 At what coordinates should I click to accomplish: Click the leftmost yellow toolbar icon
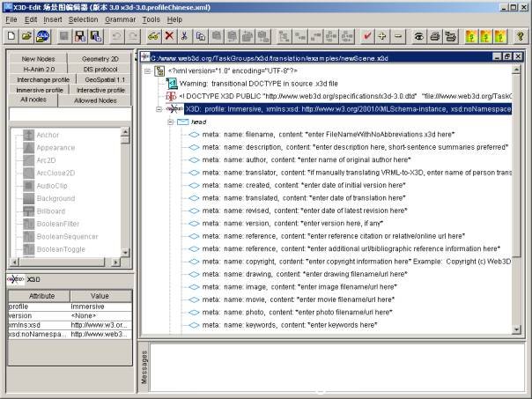(x=471, y=36)
